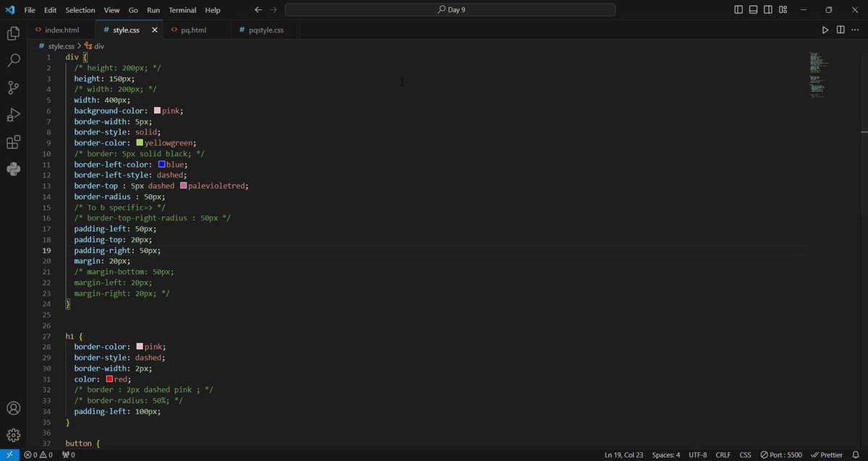Screen dimensions: 868x461
Task: Open the Go menu
Action: coord(133,10)
